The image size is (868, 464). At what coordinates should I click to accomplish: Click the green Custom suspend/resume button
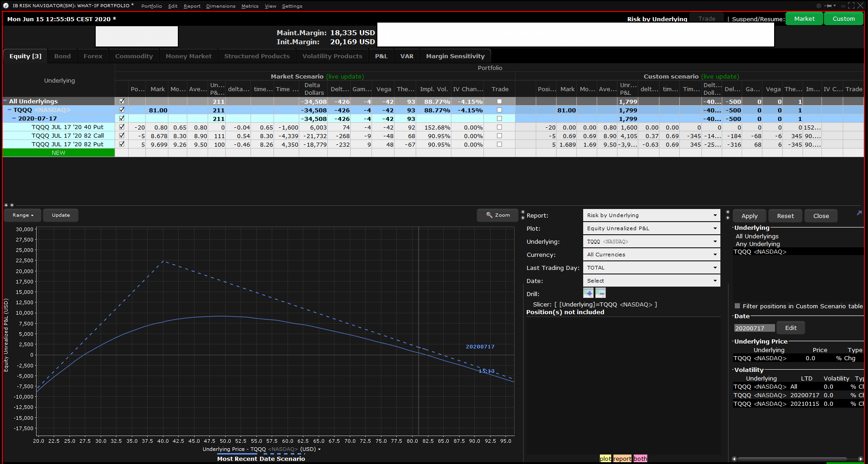click(x=843, y=19)
